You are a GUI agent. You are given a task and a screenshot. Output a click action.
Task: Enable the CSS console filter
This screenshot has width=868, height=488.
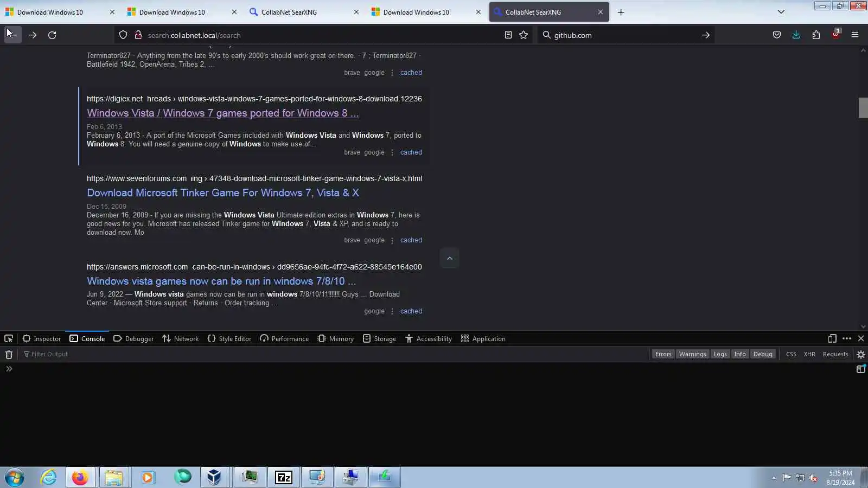(x=791, y=355)
